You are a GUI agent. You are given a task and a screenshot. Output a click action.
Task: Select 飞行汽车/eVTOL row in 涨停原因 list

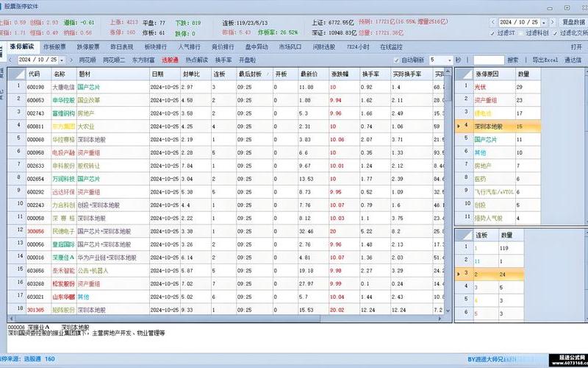pos(498,191)
